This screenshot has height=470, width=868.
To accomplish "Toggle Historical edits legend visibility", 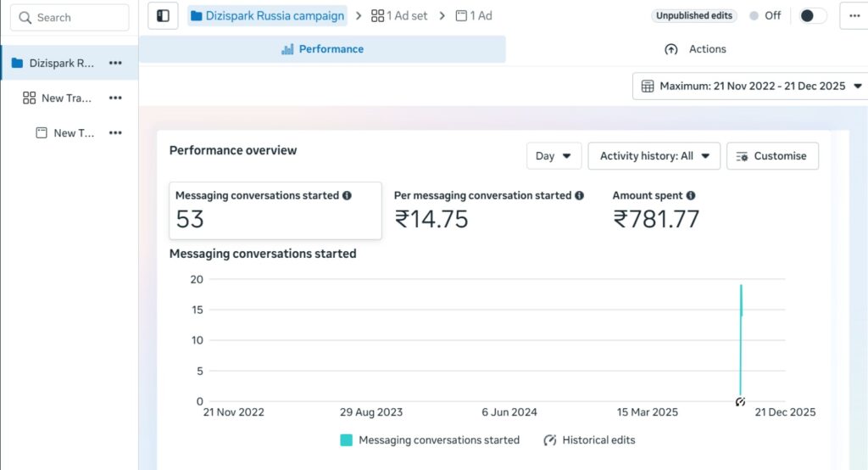I will 589,440.
